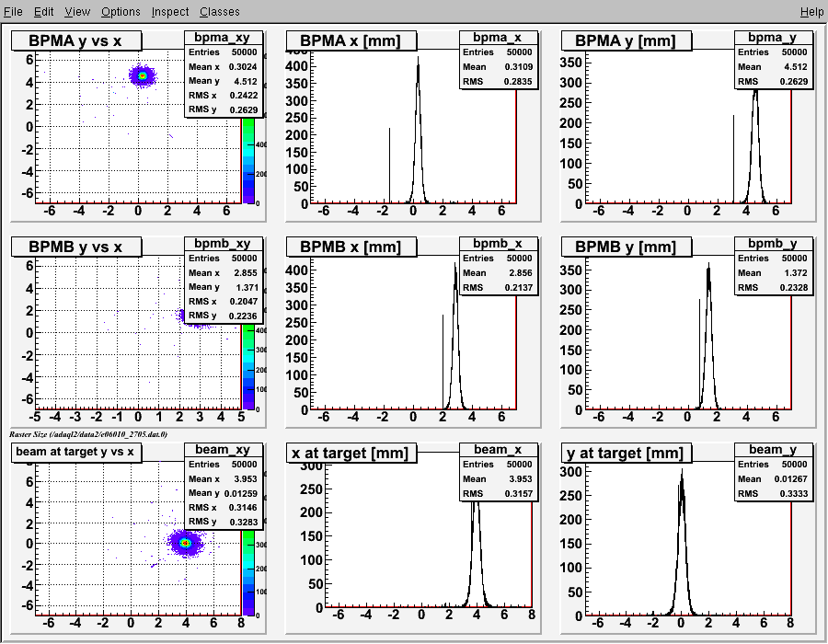This screenshot has height=644, width=828.
Task: Click the BPMB y vs x color palette bar
Action: tap(248, 367)
